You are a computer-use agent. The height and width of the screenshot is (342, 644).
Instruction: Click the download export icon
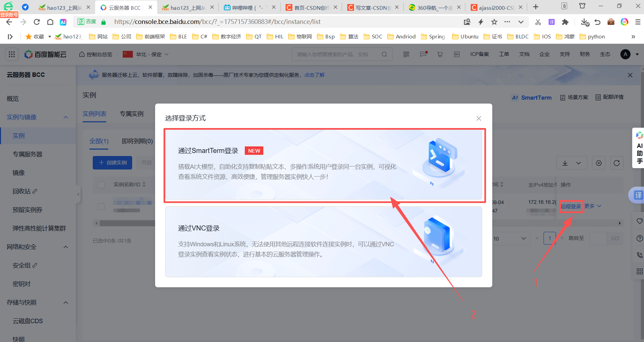[565, 163]
